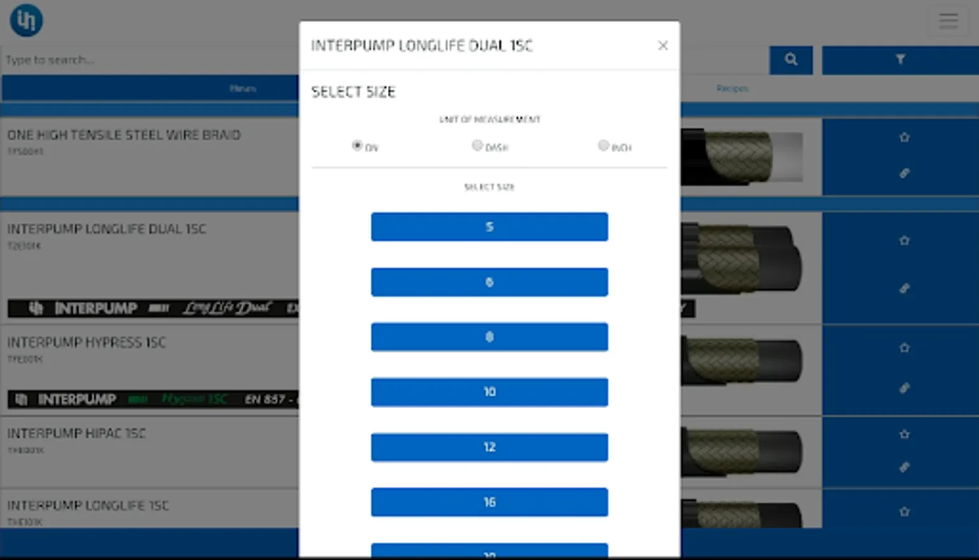Choose size 5 button
The width and height of the screenshot is (979, 560).
click(489, 227)
